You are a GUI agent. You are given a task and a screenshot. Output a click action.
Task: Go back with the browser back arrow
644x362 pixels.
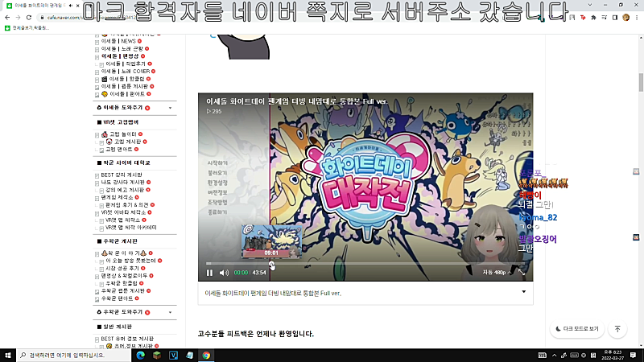coord(7,17)
